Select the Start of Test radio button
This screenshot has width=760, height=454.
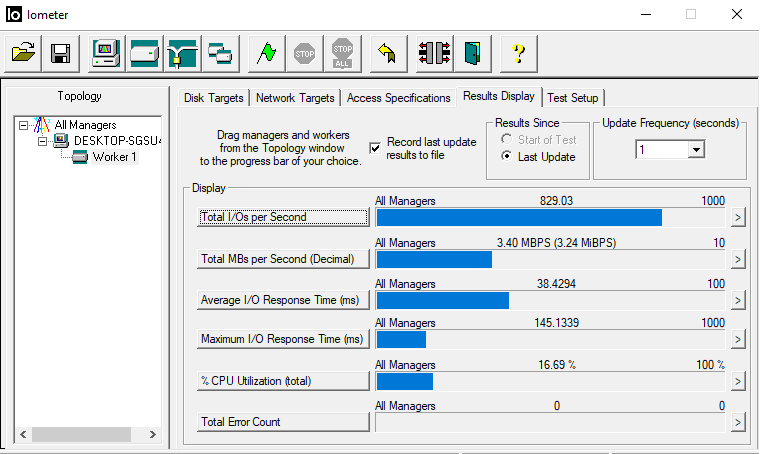(506, 140)
